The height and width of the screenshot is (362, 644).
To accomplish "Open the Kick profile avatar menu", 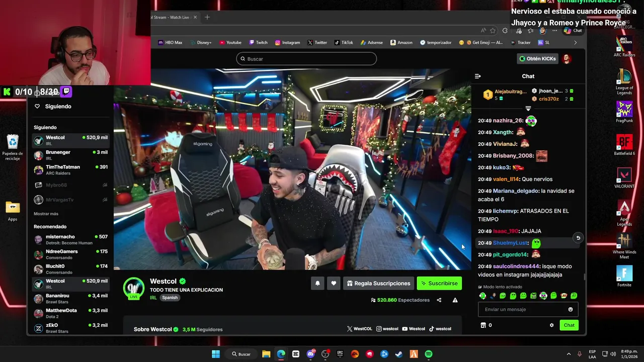I will click(567, 59).
